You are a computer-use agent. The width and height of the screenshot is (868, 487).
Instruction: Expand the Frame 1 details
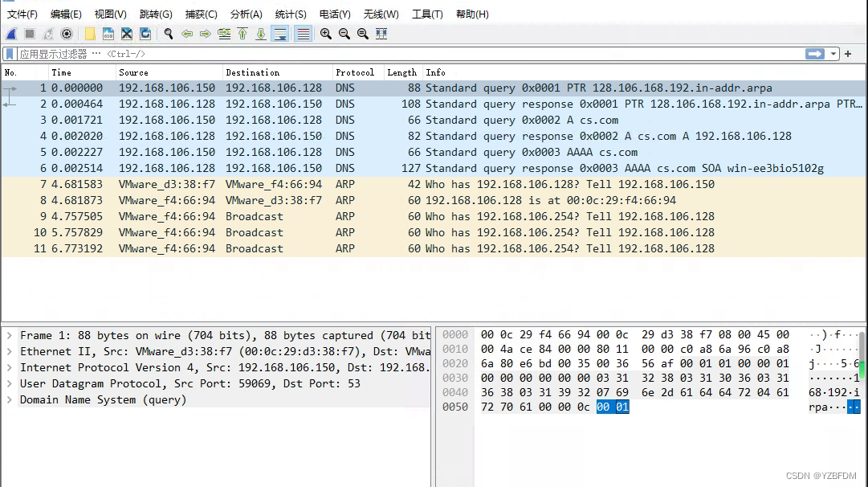click(10, 335)
